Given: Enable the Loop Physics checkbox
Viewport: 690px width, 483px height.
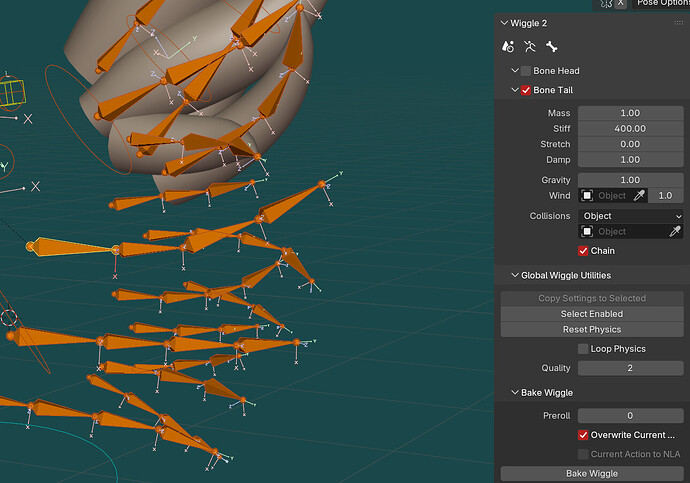Looking at the screenshot, I should point(583,349).
